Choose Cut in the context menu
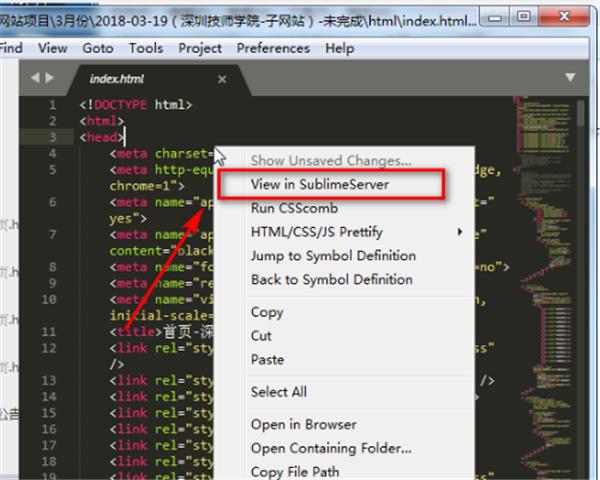Screen dimensions: 600x480 coord(261,336)
